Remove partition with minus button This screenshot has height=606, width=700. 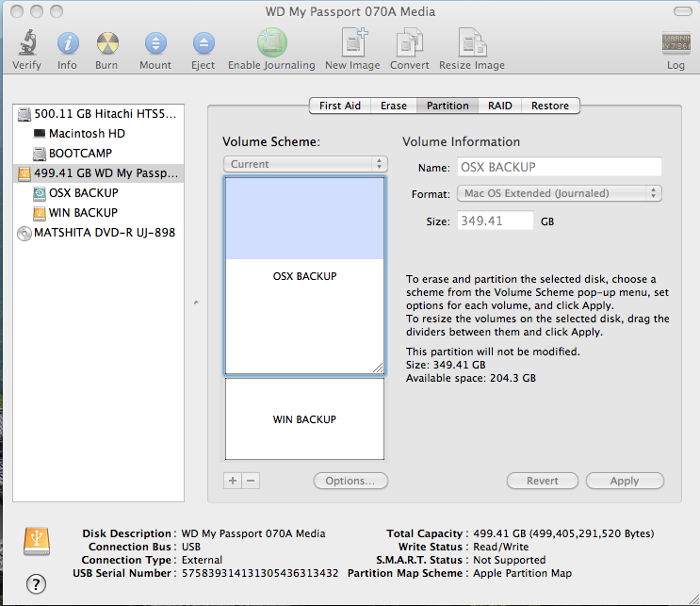pos(251,481)
